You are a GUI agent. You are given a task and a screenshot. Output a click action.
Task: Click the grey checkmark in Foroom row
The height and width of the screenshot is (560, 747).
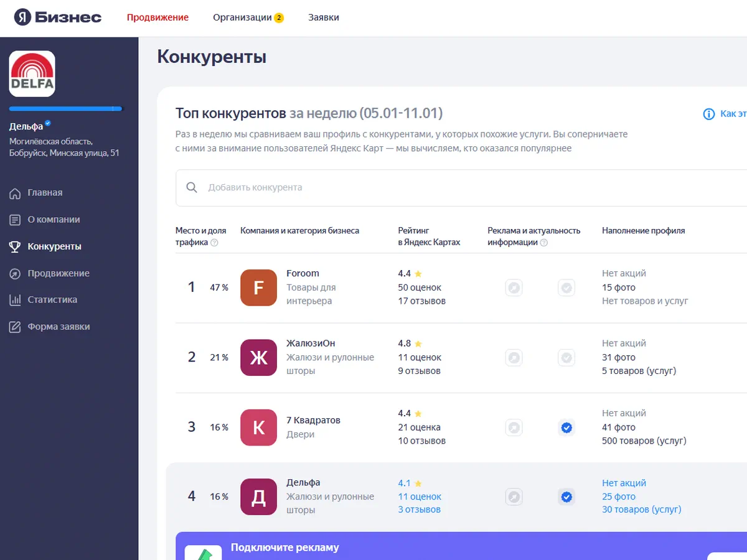566,287
